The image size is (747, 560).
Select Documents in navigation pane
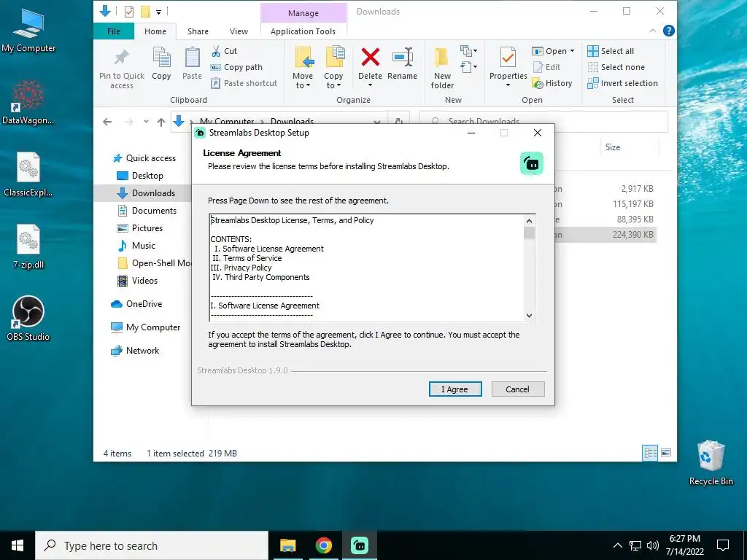click(x=147, y=211)
